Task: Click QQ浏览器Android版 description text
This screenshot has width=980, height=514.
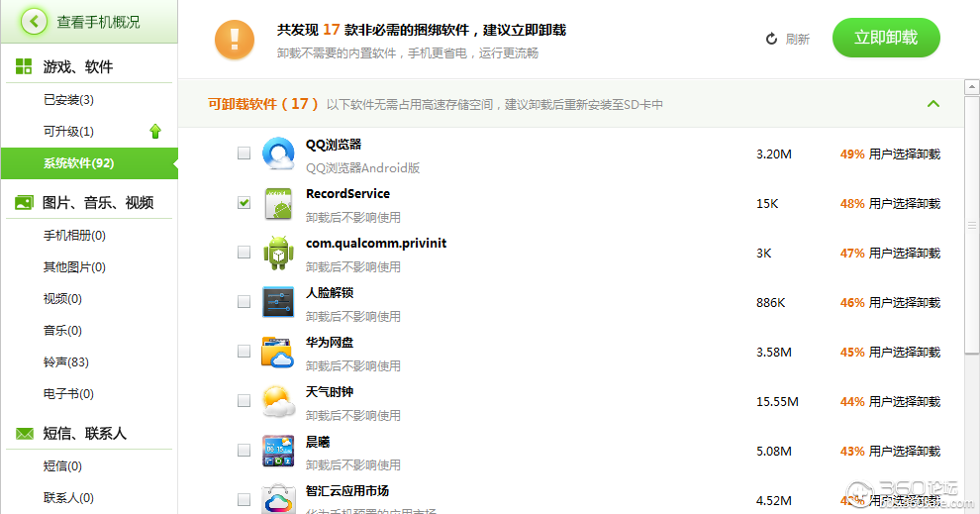Action: 362,167
